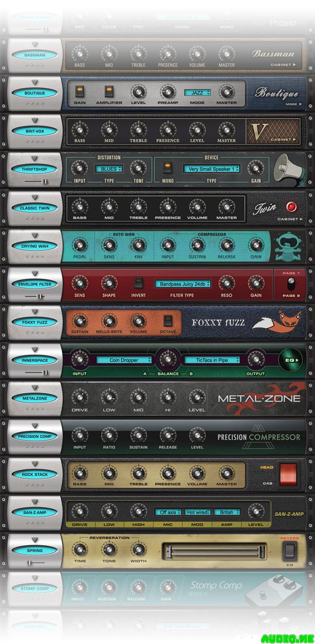Click the Crying Wah PEDAL knob
Viewport: 315px width, 644px height.
pos(79,245)
